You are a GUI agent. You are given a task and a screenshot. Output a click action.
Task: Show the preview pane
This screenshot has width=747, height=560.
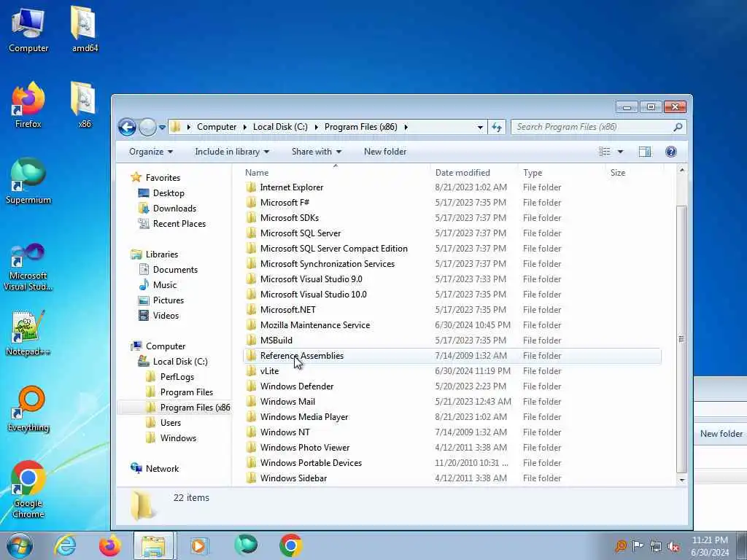tap(645, 152)
